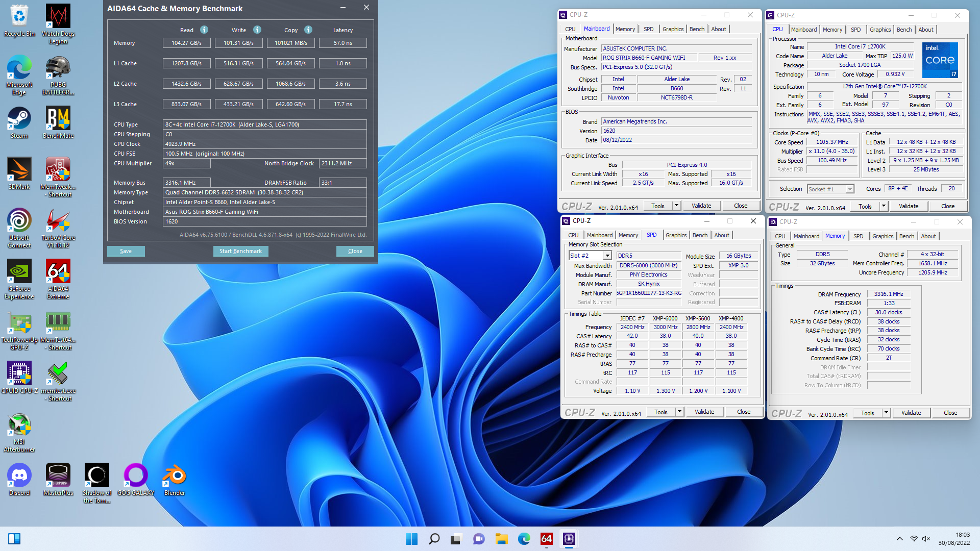The width and height of the screenshot is (980, 551).
Task: Open the Windows Start menu
Action: (411, 539)
